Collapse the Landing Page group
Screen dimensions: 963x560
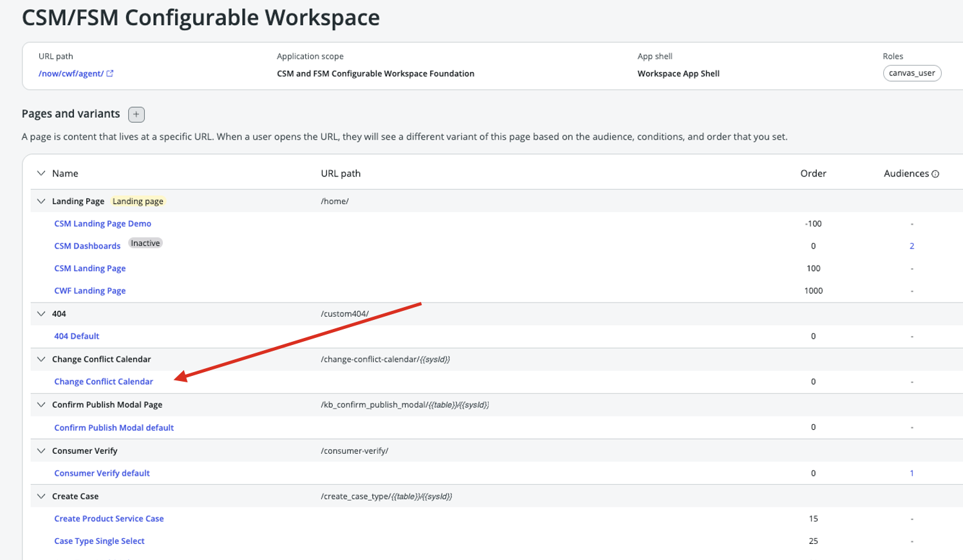pos(41,201)
